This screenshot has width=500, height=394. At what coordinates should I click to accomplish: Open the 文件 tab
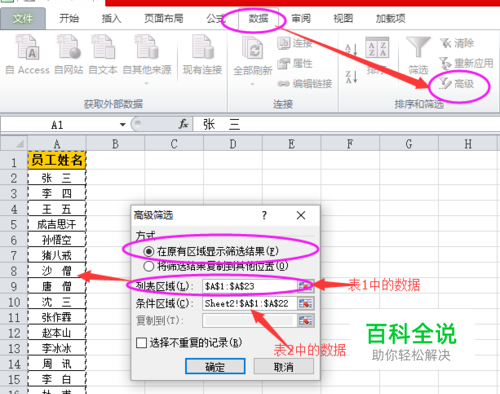click(x=23, y=19)
